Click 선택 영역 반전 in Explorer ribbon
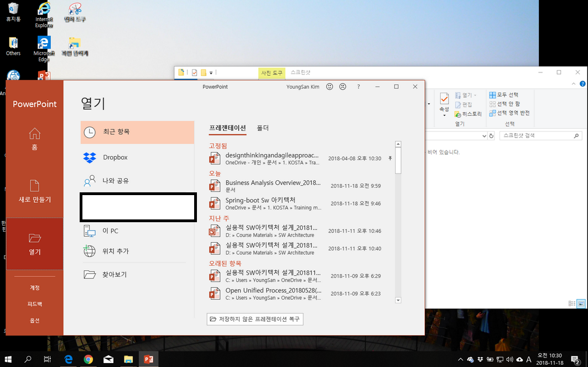 click(509, 113)
